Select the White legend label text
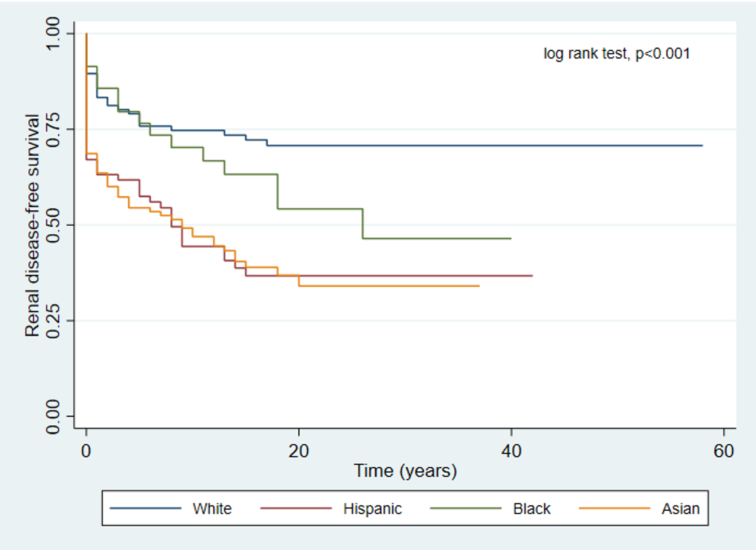The height and width of the screenshot is (550, 756). (212, 509)
